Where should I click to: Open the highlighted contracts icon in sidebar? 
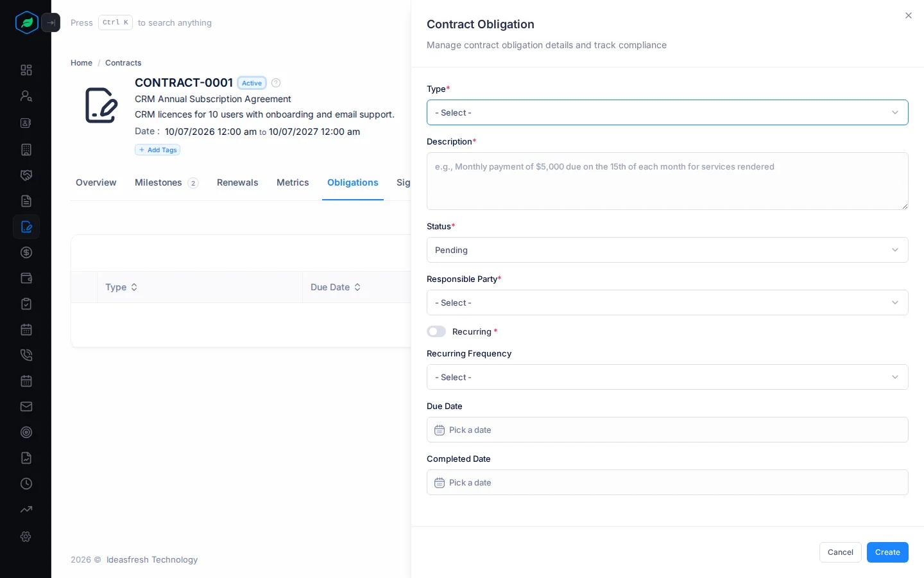pyautogui.click(x=26, y=227)
